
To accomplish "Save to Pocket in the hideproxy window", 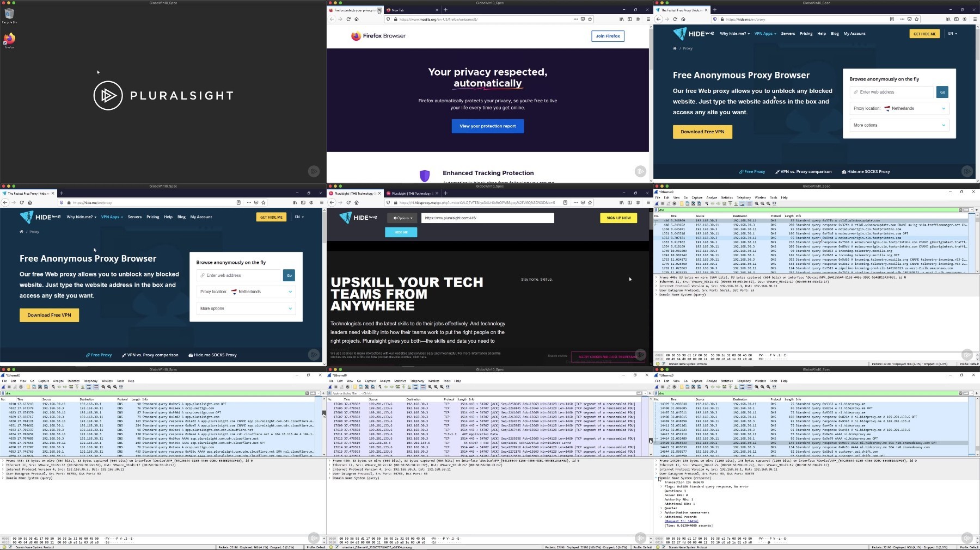I will click(x=583, y=202).
